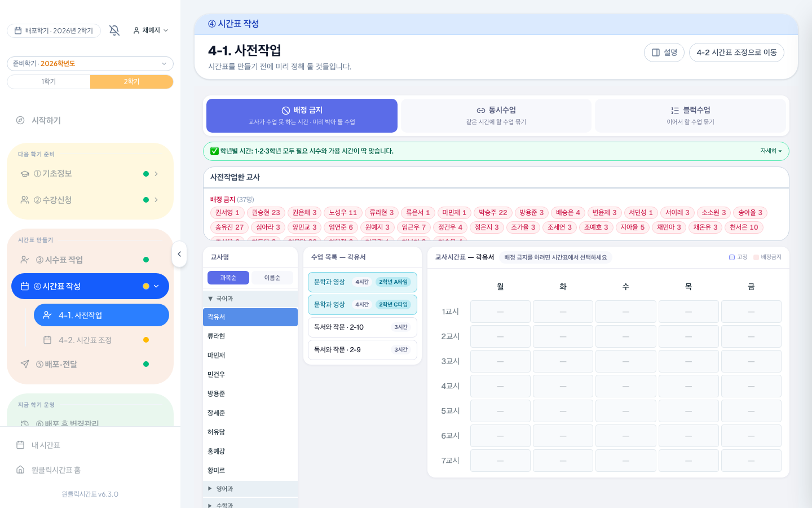This screenshot has width=812, height=508.
Task: Select the 2학기 semester toggle
Action: (x=131, y=82)
